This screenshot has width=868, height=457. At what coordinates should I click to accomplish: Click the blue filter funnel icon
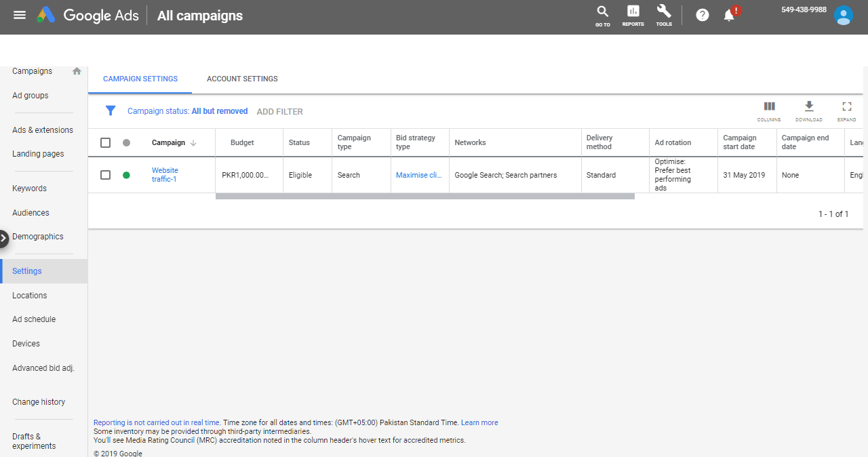point(111,111)
